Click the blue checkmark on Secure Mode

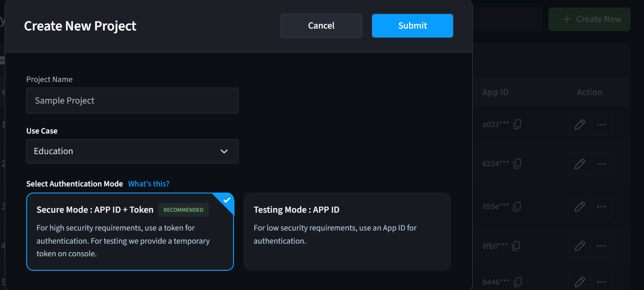pyautogui.click(x=227, y=200)
